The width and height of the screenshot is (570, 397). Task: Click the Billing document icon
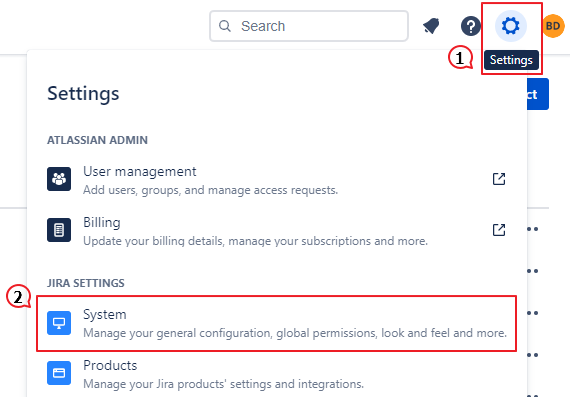point(59,230)
